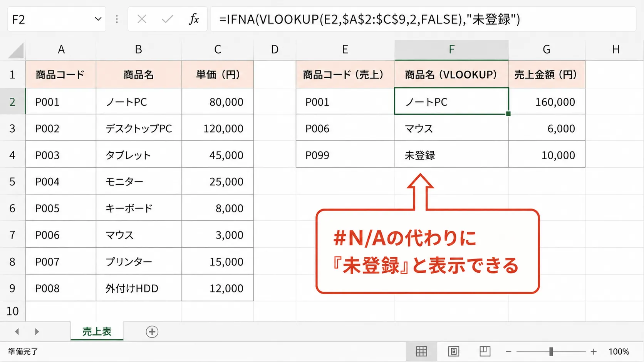Select cell P099 in column E
Screen dimensions: 644x362
click(345, 155)
